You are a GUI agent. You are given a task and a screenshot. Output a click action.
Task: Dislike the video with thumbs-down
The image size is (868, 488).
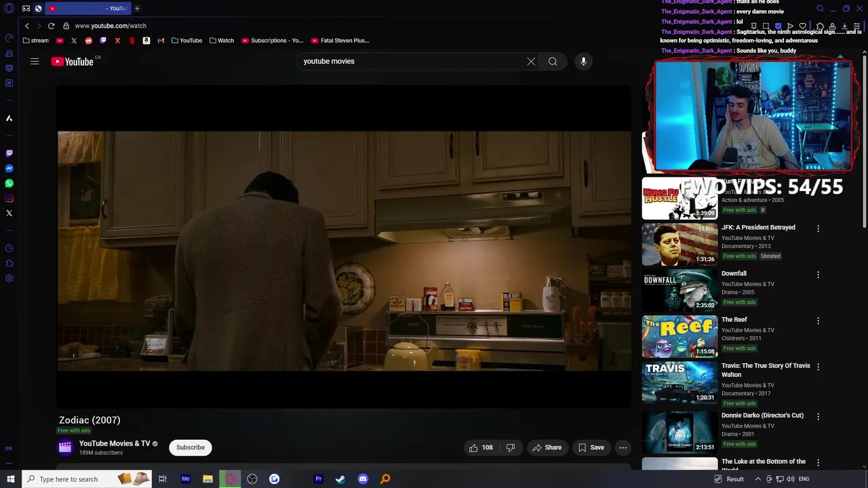pyautogui.click(x=511, y=447)
